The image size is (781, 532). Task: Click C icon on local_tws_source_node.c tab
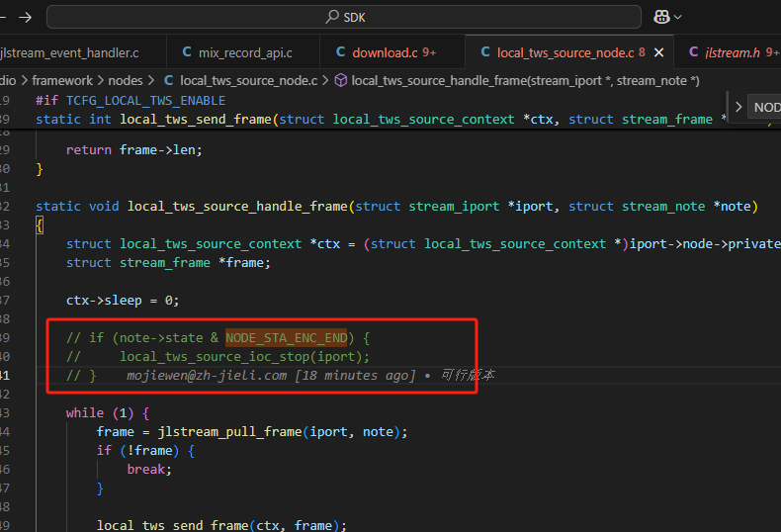point(485,51)
